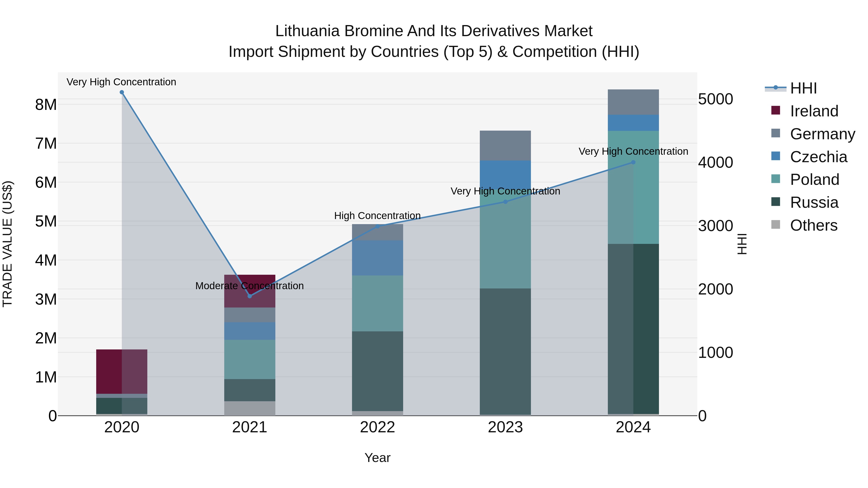
Task: Click 'Moderate Concentration' annotation
Action: click(x=250, y=286)
